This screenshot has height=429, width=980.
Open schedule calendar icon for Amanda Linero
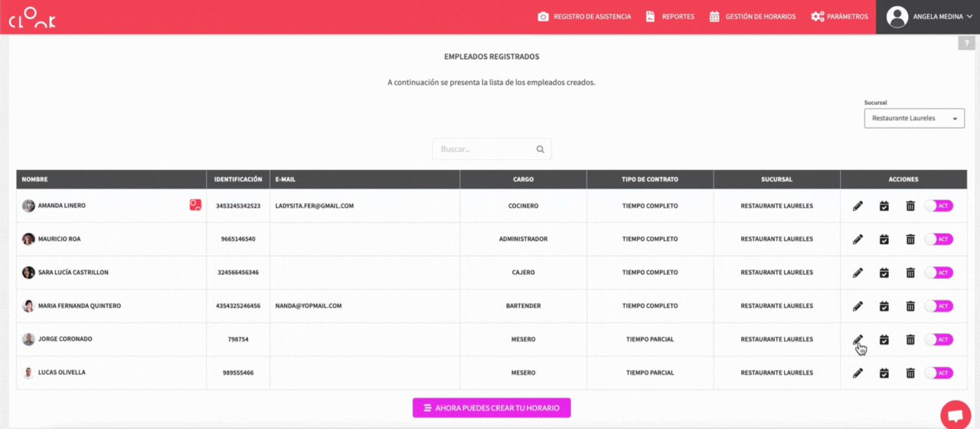click(884, 206)
